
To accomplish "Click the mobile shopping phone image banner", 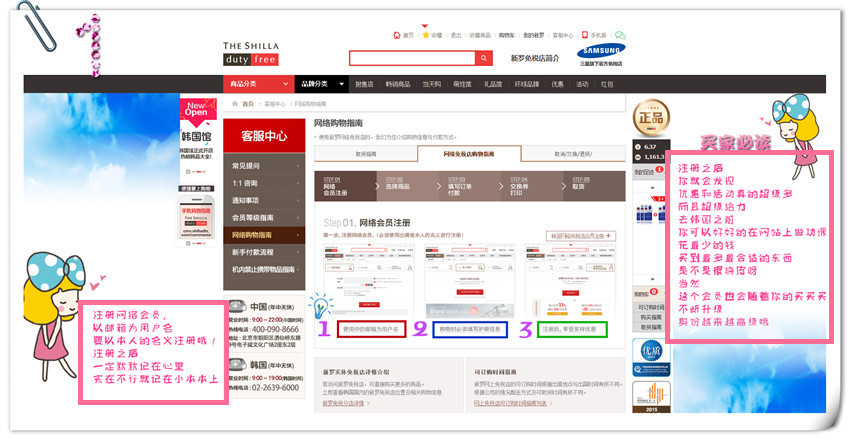I will [197, 216].
